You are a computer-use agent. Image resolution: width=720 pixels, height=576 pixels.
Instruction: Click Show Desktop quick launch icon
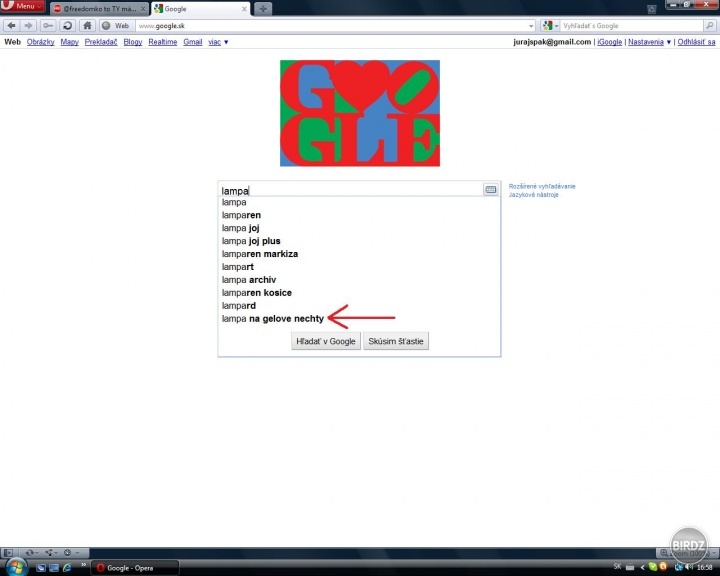pos(41,568)
